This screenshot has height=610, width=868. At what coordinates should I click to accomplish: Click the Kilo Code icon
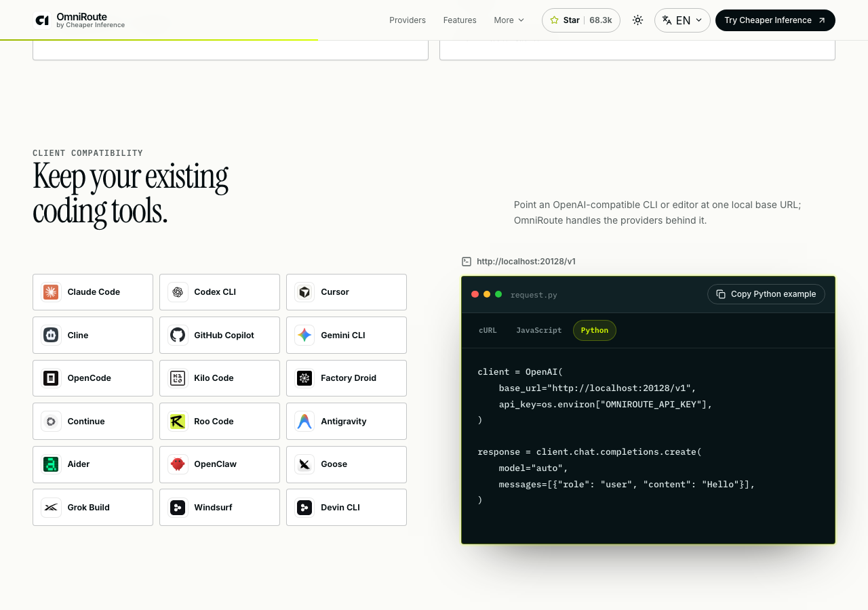[178, 378]
